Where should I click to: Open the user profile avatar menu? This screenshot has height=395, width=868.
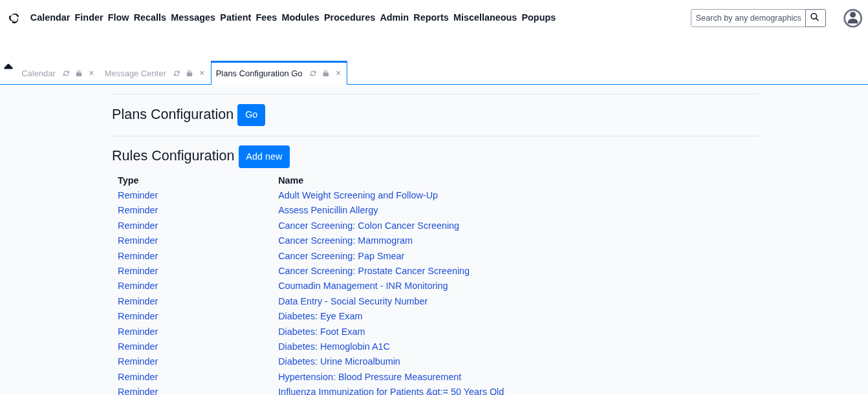click(852, 18)
